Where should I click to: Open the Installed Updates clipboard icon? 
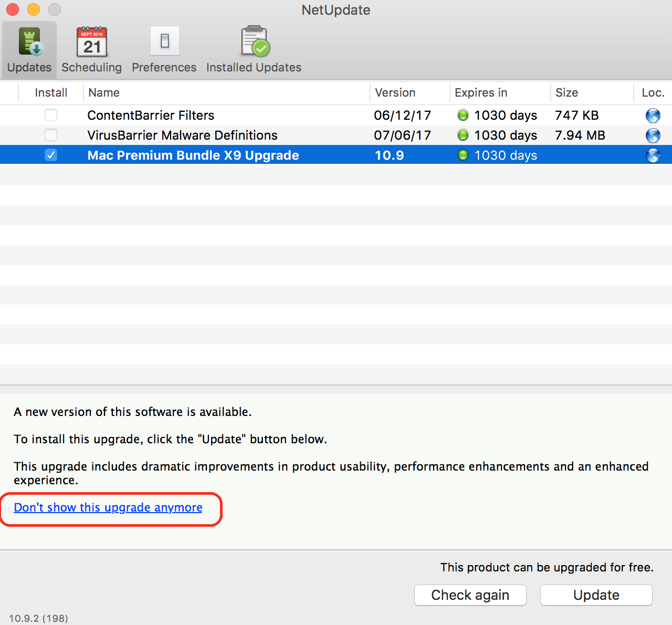(255, 41)
